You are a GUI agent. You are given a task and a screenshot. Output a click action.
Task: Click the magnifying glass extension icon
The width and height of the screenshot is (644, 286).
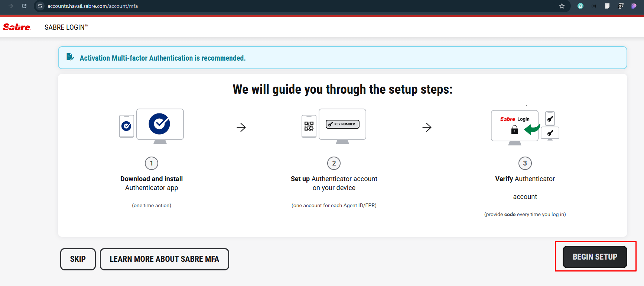coord(620,6)
